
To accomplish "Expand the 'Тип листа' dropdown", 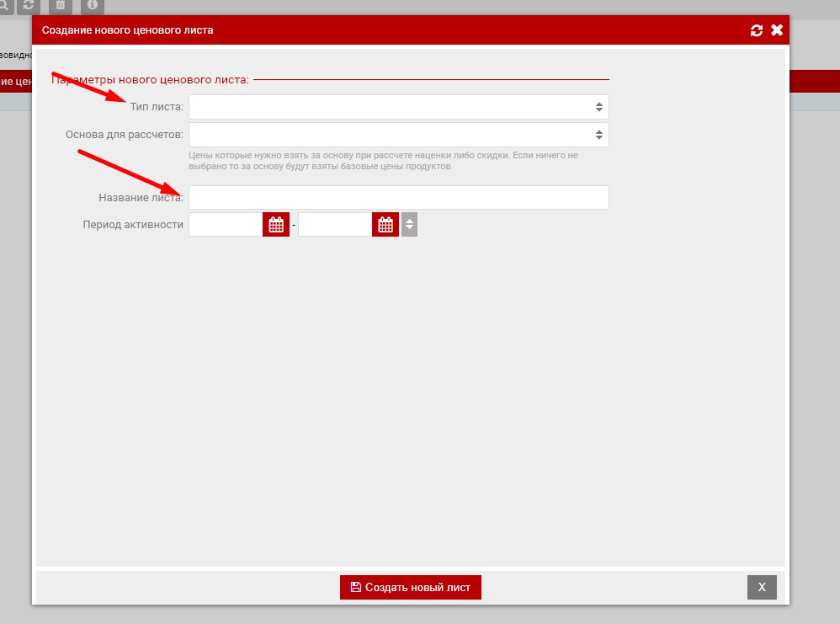I will point(398,107).
